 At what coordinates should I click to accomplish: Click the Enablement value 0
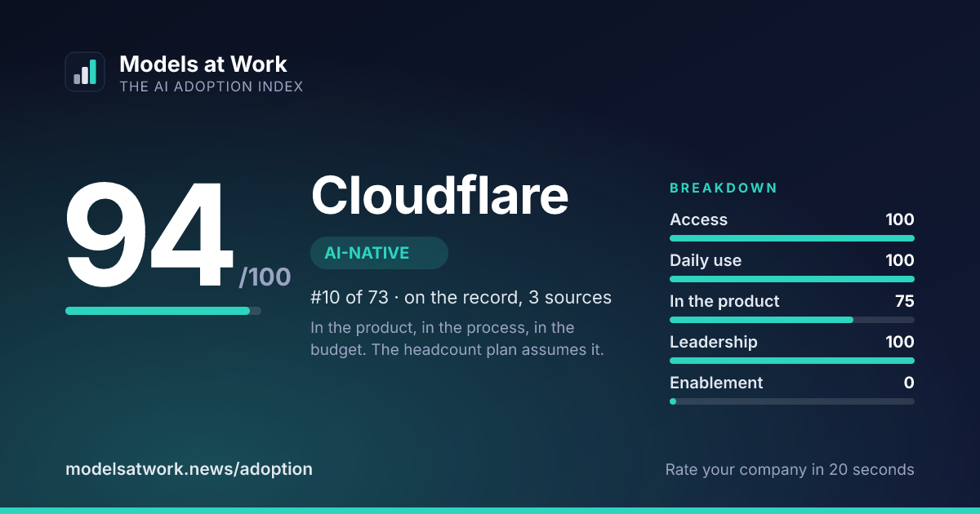point(909,383)
